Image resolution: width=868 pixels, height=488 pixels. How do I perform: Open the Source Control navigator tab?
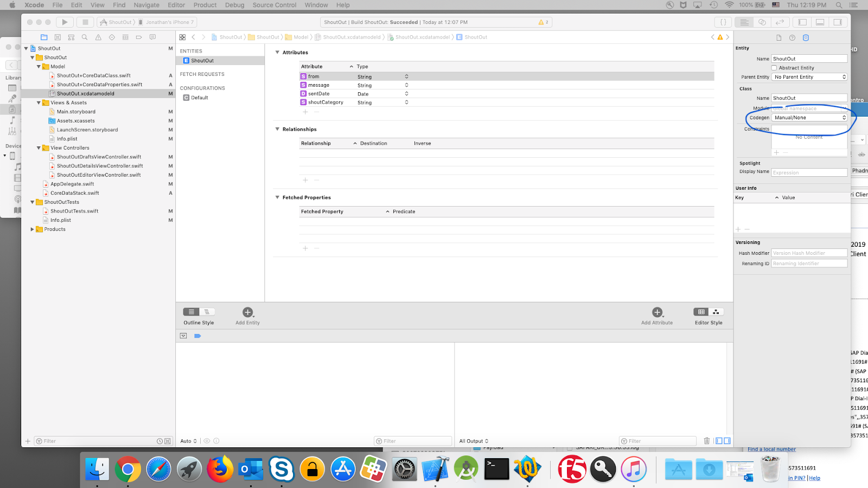pos(58,37)
